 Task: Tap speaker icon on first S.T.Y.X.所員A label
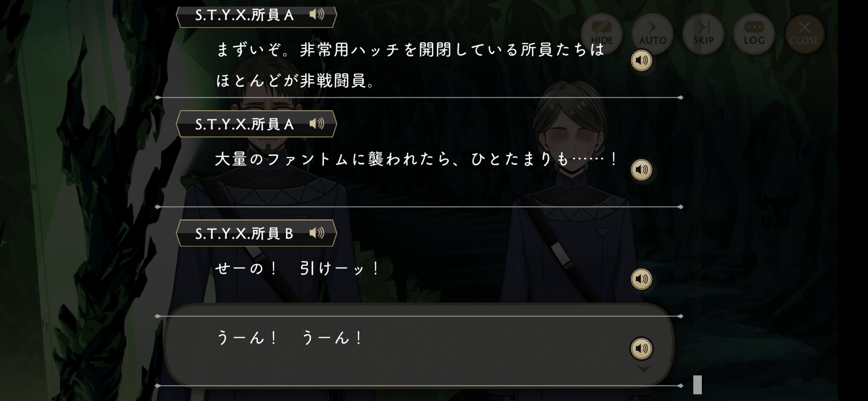click(x=317, y=15)
